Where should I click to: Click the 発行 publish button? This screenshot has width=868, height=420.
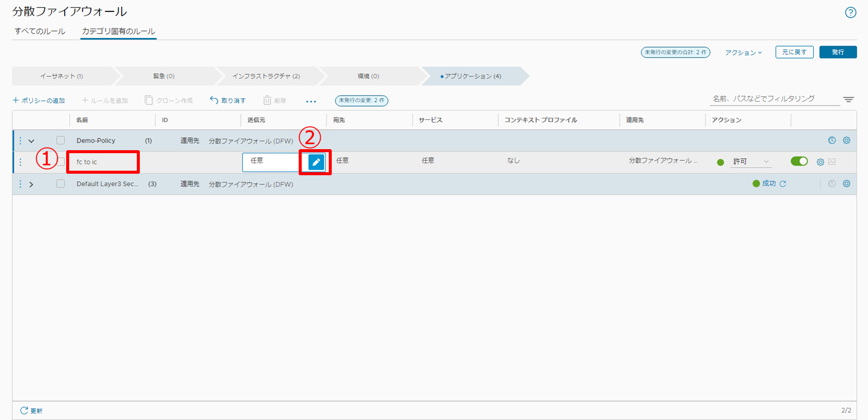coord(837,52)
